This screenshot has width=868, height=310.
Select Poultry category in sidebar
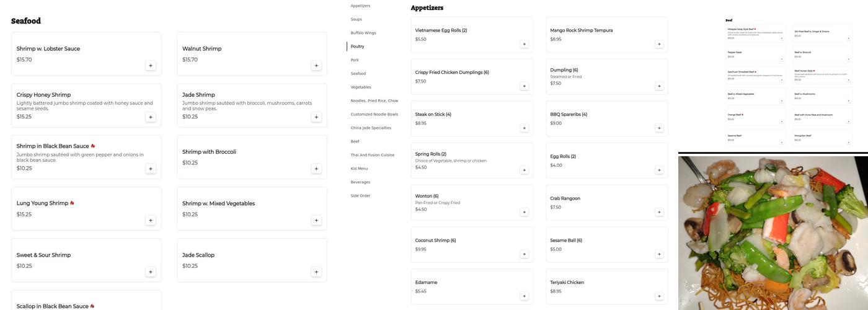[357, 46]
